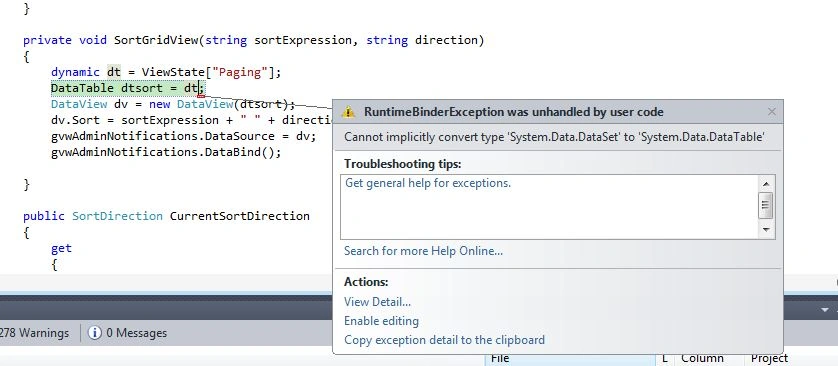Click Search for more Help Online
Viewport: 838px width, 366px height.
[423, 251]
